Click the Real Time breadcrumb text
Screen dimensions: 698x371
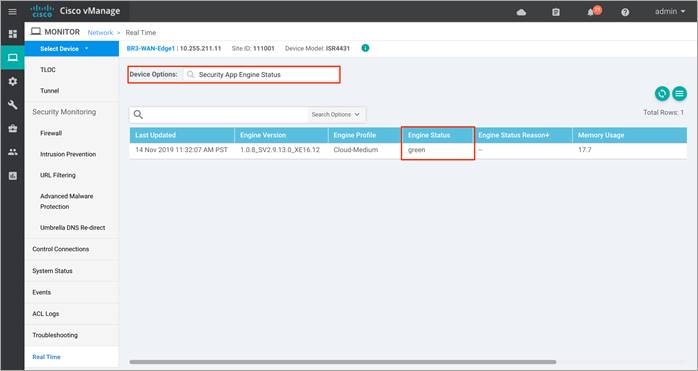click(141, 33)
